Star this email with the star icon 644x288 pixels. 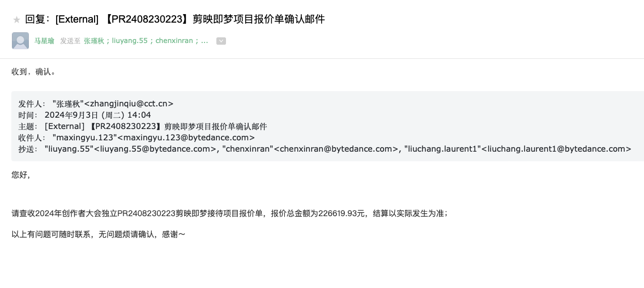[16, 20]
